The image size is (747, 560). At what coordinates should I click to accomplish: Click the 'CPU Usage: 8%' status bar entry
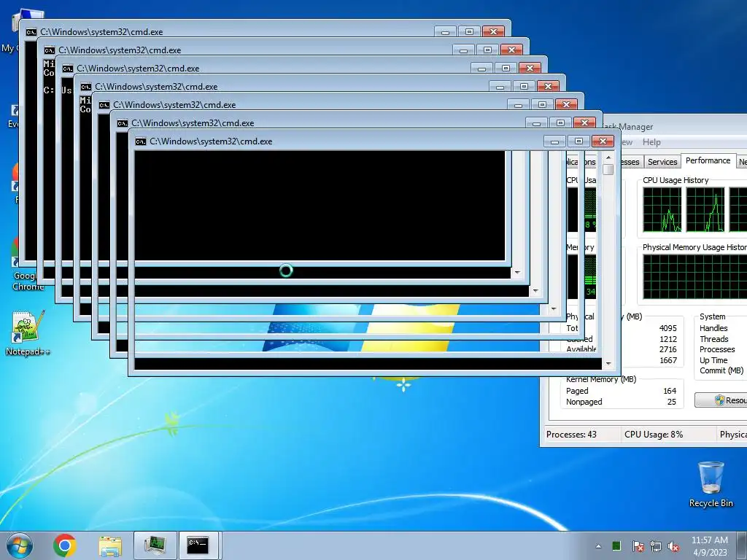coord(654,435)
